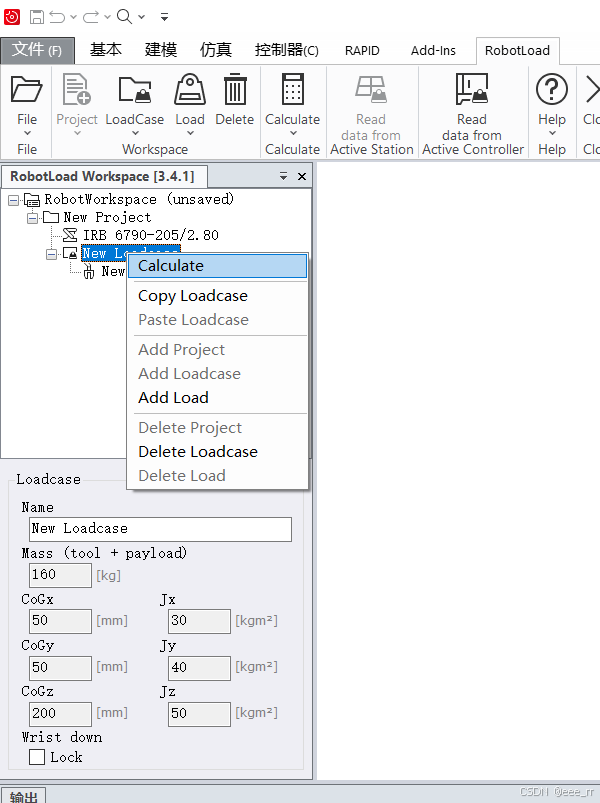Open the 文件 (F) file menu
The width and height of the screenshot is (600, 803).
pos(37,50)
